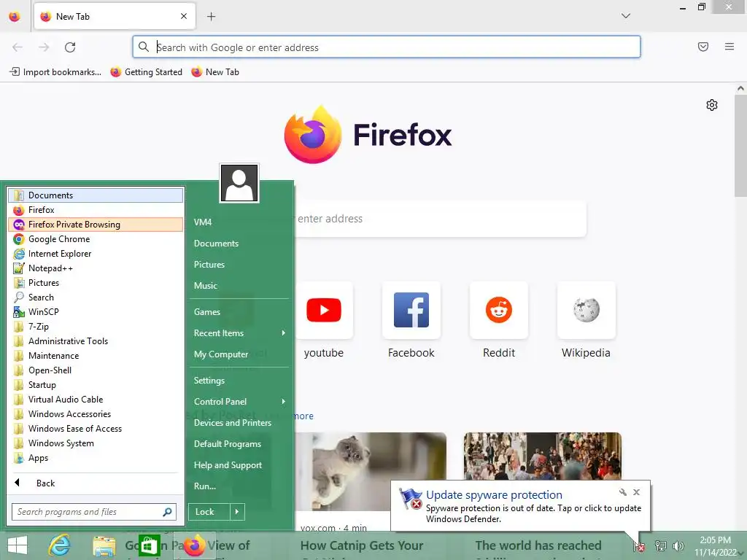747x560 pixels.
Task: Open Search in the programs list
Action: click(96, 297)
